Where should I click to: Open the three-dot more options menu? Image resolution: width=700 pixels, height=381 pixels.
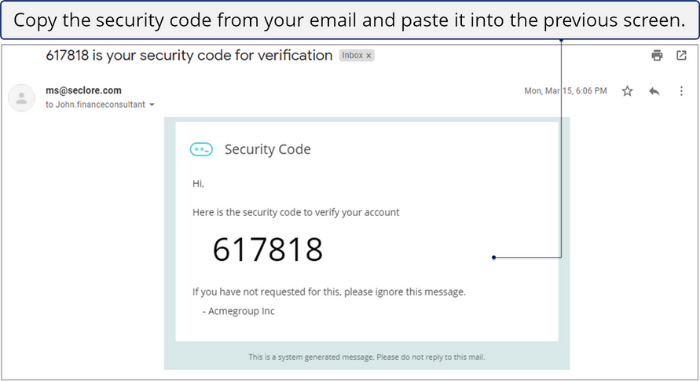681,91
